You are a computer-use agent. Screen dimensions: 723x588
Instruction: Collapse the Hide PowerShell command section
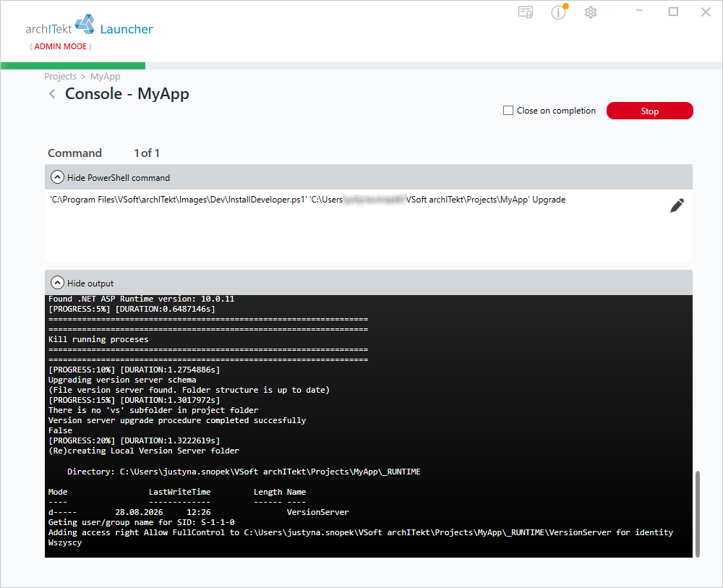(57, 177)
